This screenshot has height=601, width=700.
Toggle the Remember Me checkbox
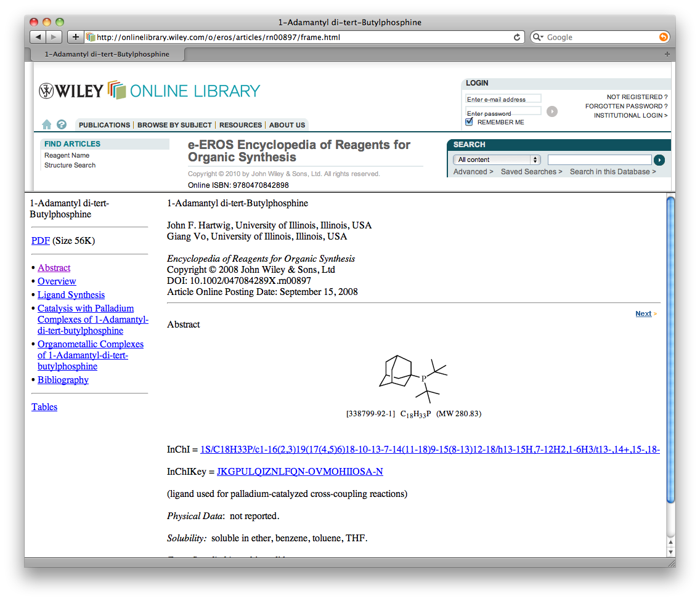[469, 122]
